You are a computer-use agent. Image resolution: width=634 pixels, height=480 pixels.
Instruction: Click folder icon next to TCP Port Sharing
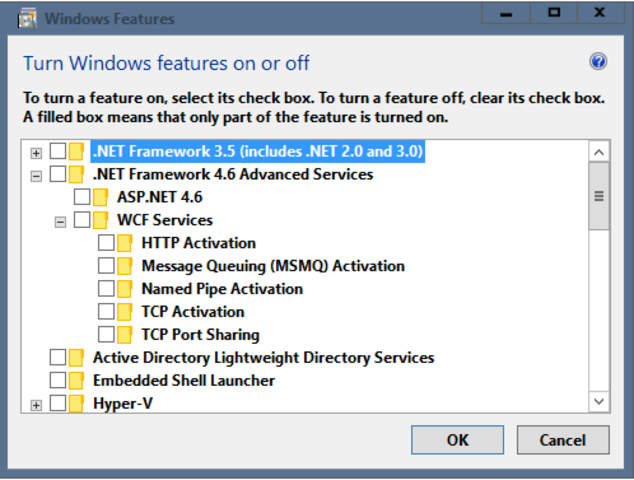(125, 335)
